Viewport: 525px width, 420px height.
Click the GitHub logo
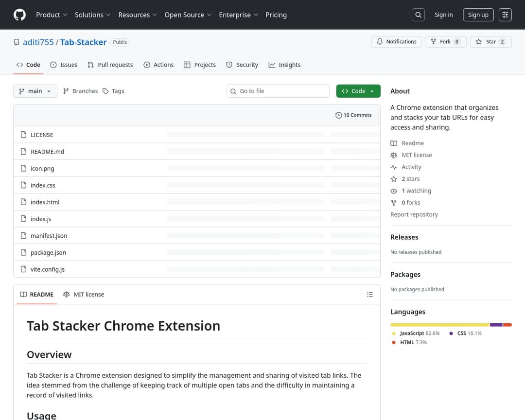(x=19, y=15)
